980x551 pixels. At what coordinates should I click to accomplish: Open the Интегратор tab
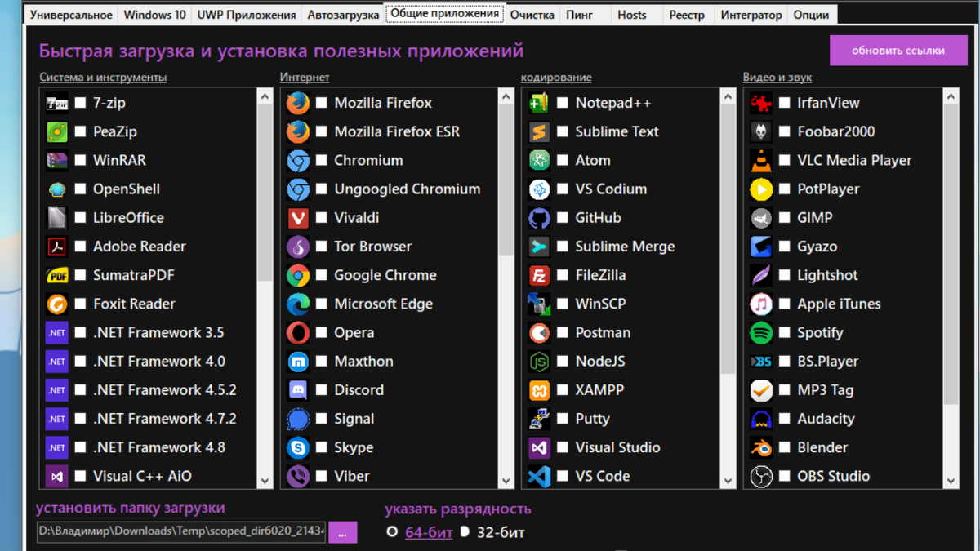click(x=751, y=15)
